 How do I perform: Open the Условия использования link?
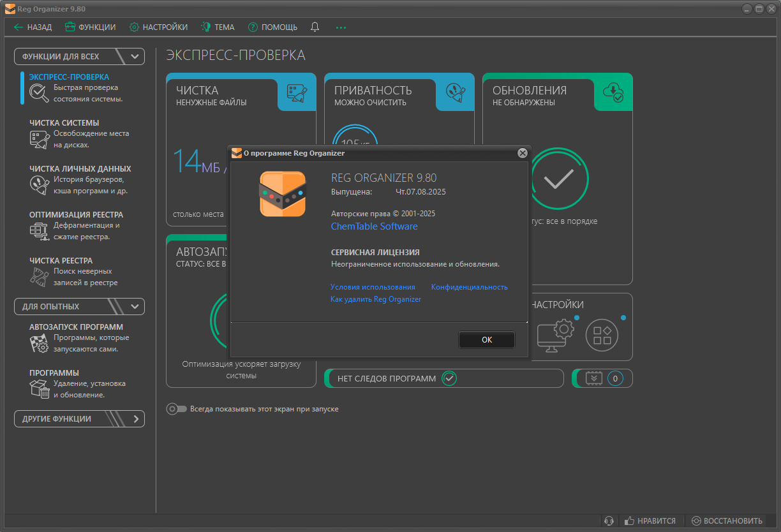click(373, 287)
